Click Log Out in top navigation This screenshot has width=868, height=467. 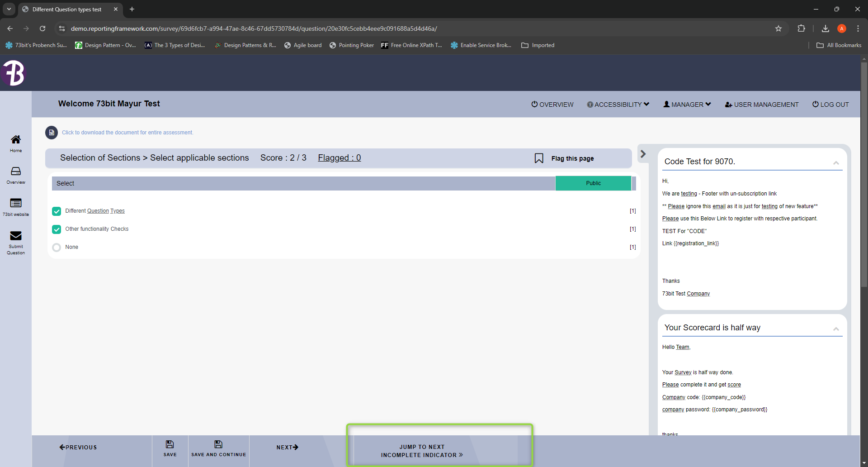click(x=830, y=105)
